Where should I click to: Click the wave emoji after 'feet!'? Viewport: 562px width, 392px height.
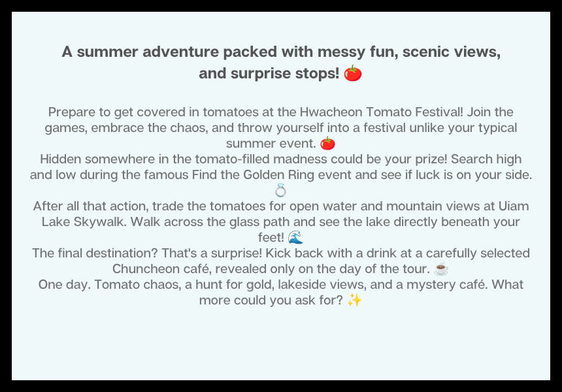(295, 237)
